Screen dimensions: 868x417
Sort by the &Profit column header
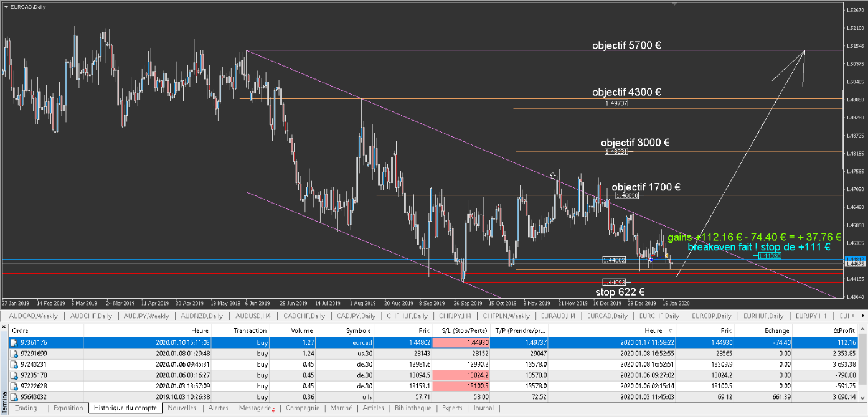844,331
